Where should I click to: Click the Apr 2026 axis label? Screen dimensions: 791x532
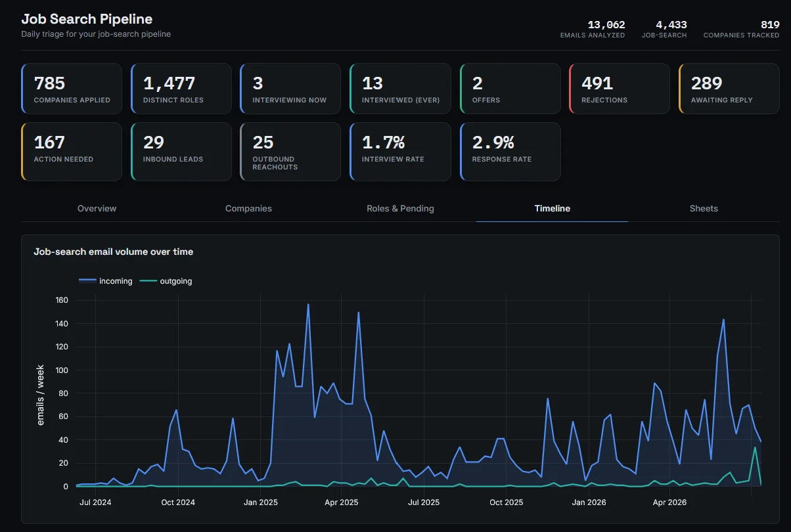670,502
